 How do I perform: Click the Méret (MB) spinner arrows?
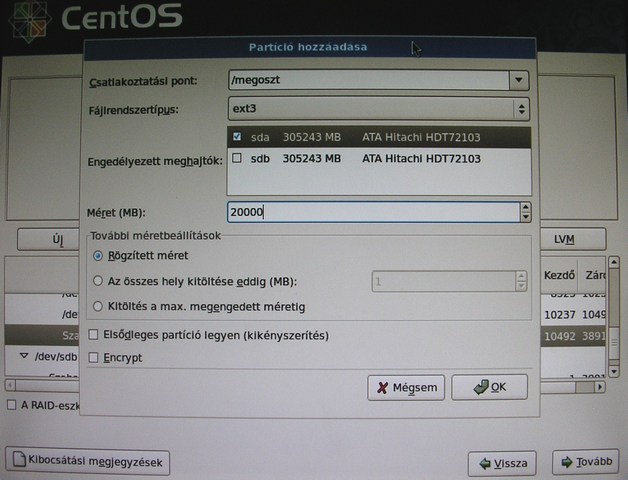524,212
